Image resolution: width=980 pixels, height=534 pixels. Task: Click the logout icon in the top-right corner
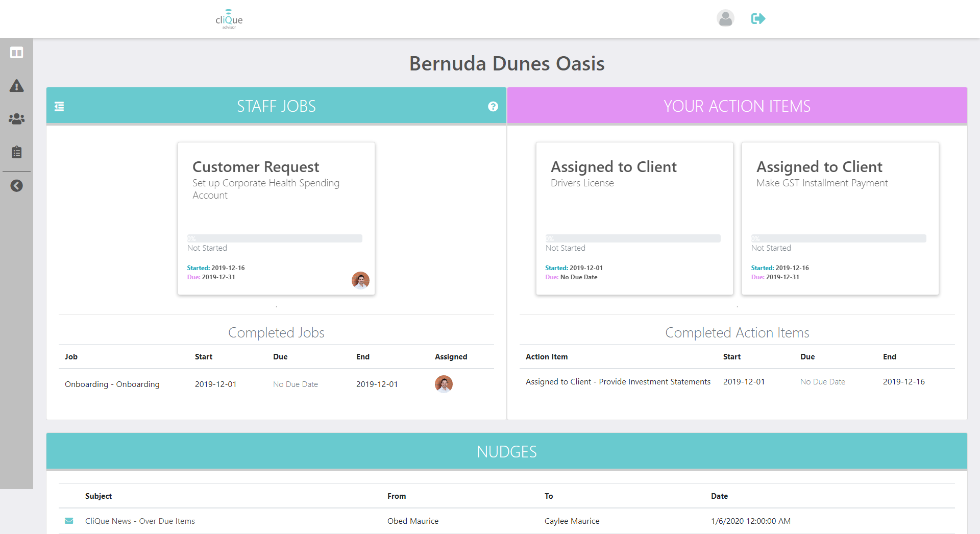point(757,18)
